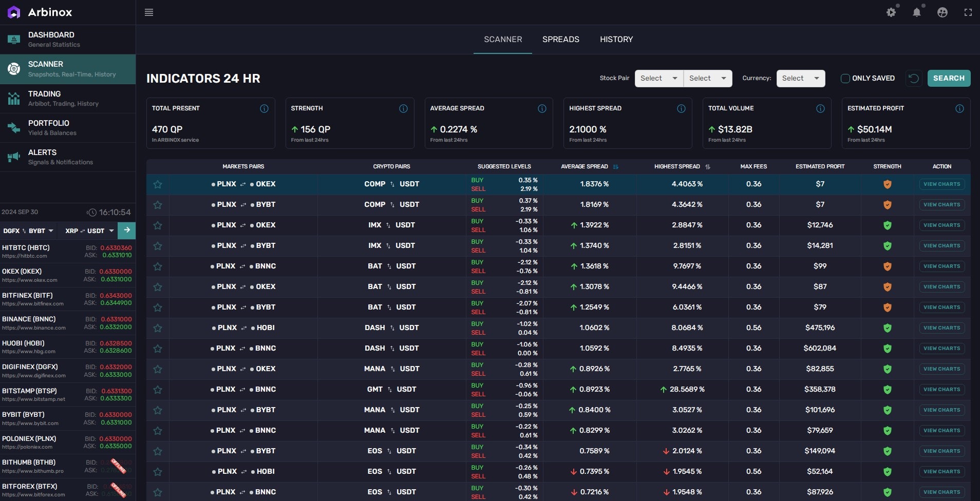Screen dimensions: 980x501
Task: Open Trading in the sidebar
Action: 68,99
